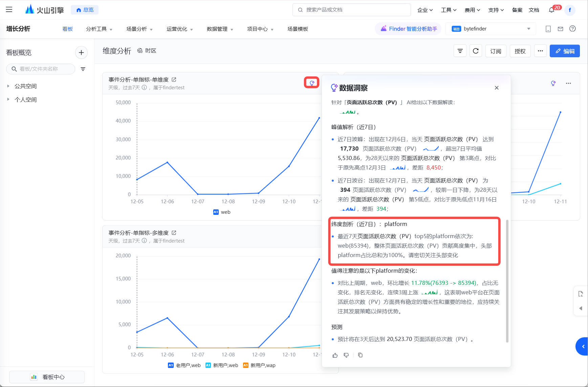Click the mobile device icon
Image resolution: width=588 pixels, height=387 pixels.
548,29
